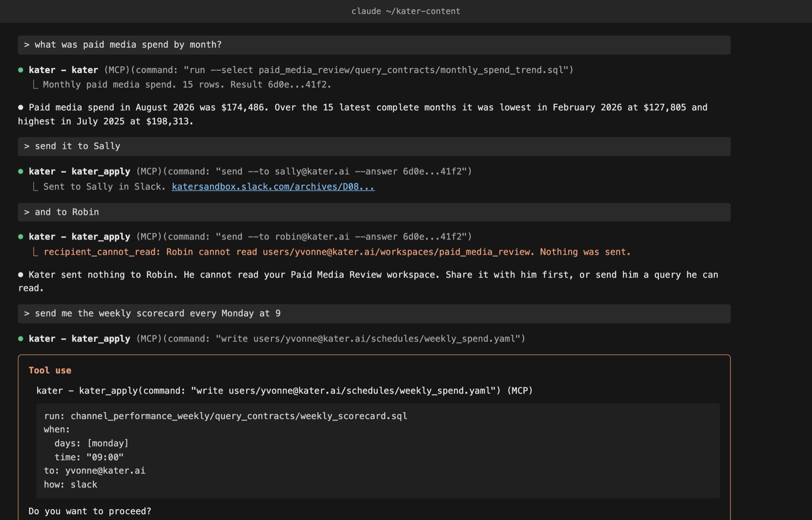The image size is (812, 520).
Task: Click the 'when:' YAML line
Action: point(57,429)
